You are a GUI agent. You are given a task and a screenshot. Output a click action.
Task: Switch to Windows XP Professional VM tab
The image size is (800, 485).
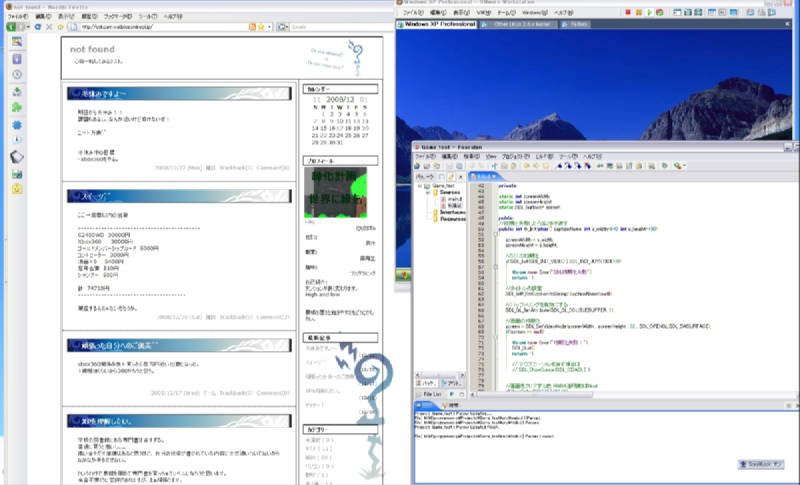pos(437,24)
